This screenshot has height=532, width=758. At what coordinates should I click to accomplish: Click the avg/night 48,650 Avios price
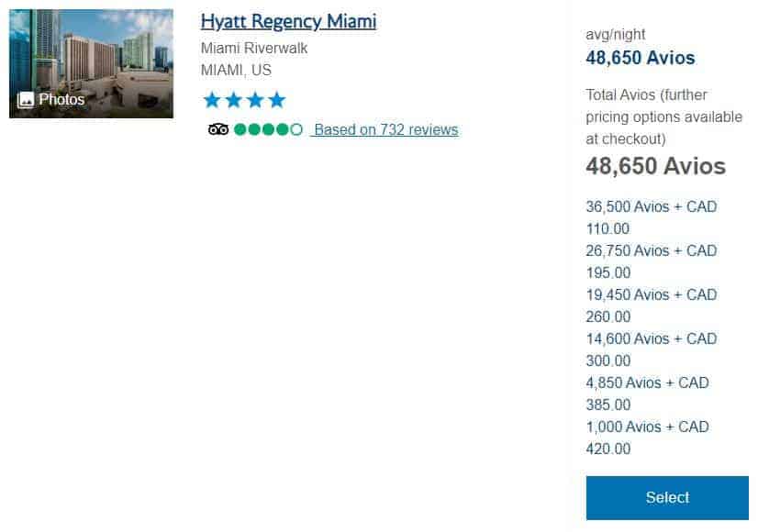click(640, 58)
